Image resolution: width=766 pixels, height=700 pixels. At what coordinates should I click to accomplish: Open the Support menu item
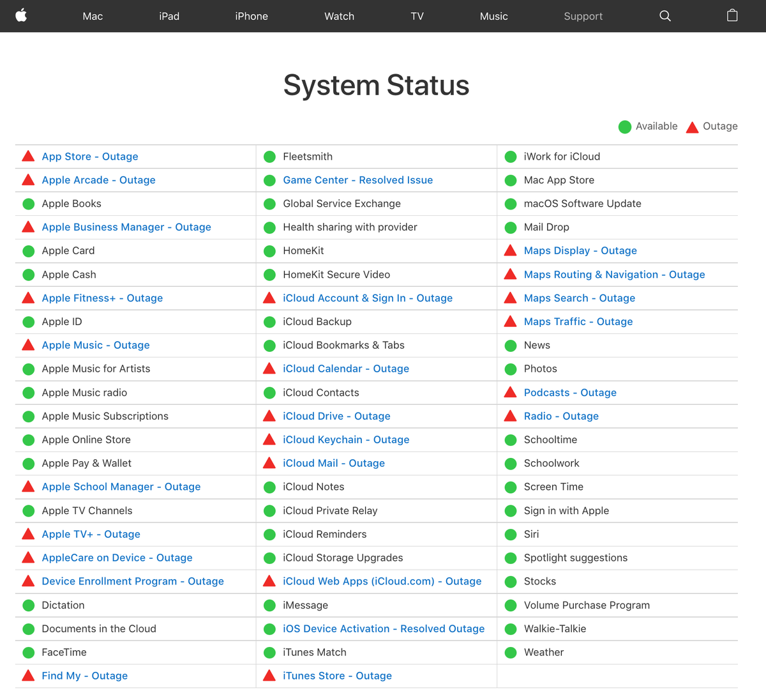[583, 16]
